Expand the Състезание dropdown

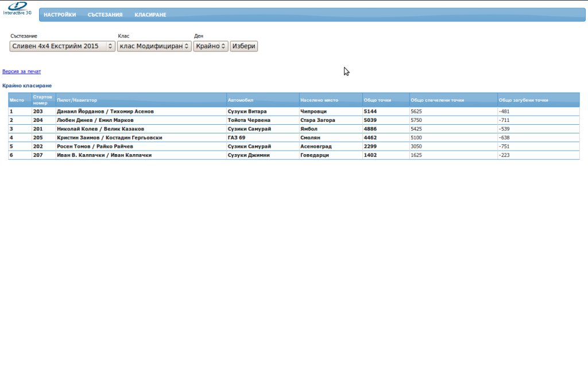pos(62,46)
